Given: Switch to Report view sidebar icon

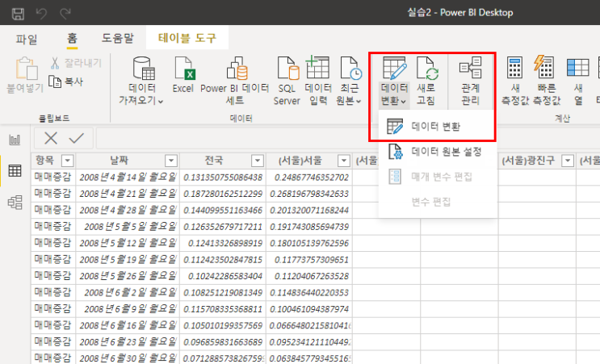Looking at the screenshot, I should 15,140.
